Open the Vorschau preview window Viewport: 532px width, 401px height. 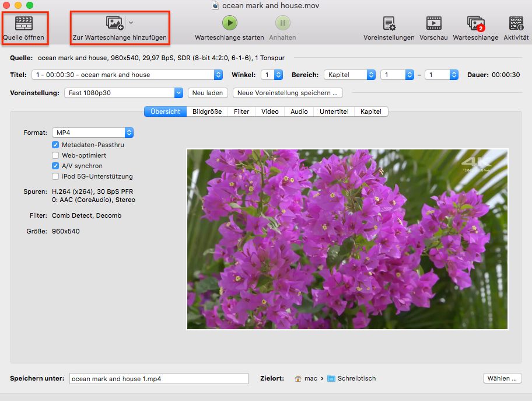point(433,23)
